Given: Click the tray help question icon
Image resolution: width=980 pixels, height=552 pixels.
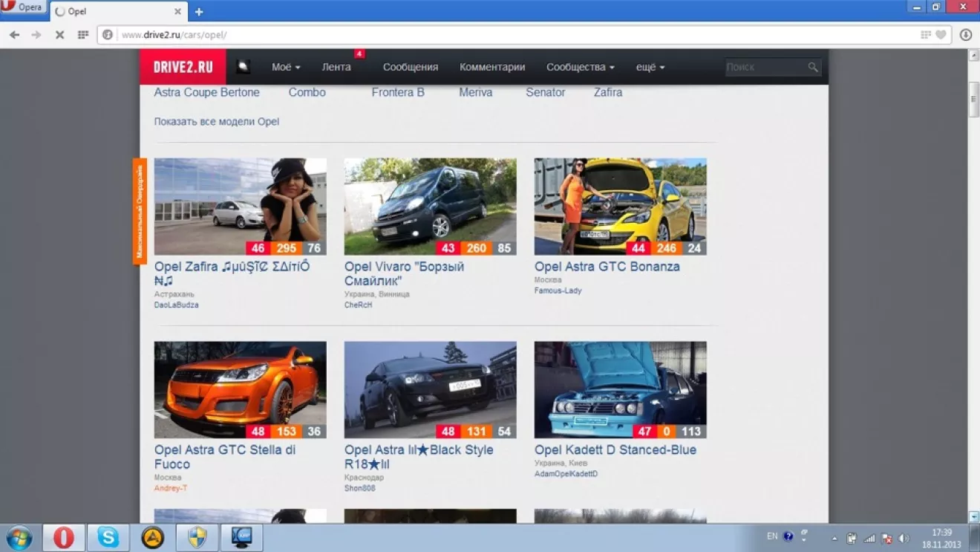Looking at the screenshot, I should tap(788, 536).
